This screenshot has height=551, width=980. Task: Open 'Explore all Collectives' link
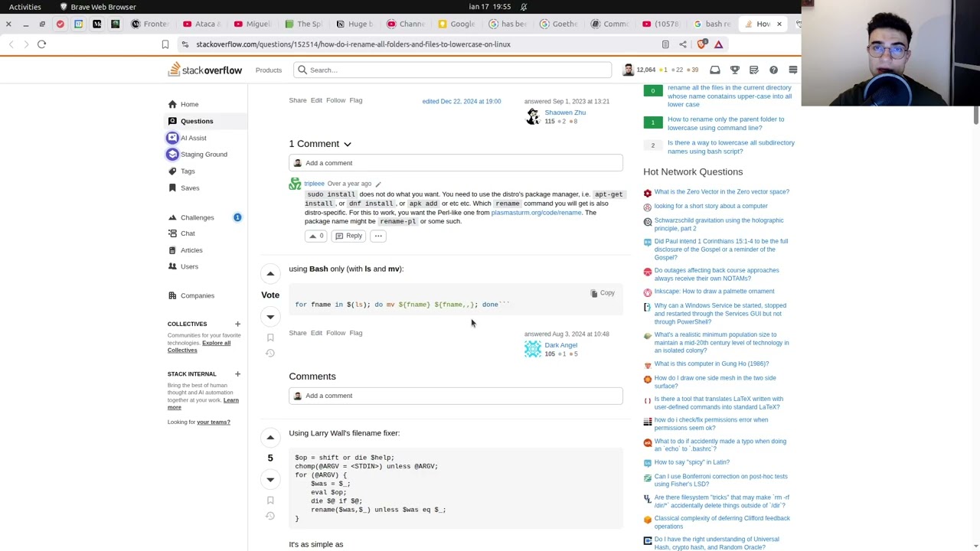[x=199, y=347]
